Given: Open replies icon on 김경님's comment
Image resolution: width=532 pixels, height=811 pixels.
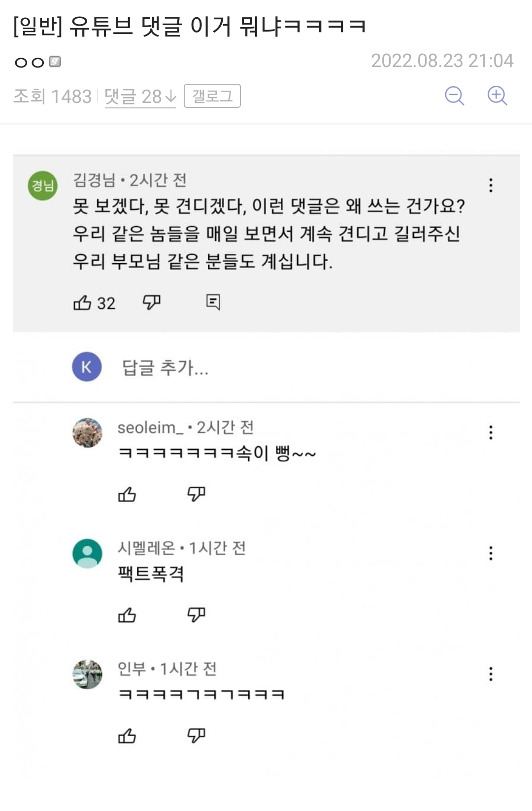Looking at the screenshot, I should click(x=213, y=302).
